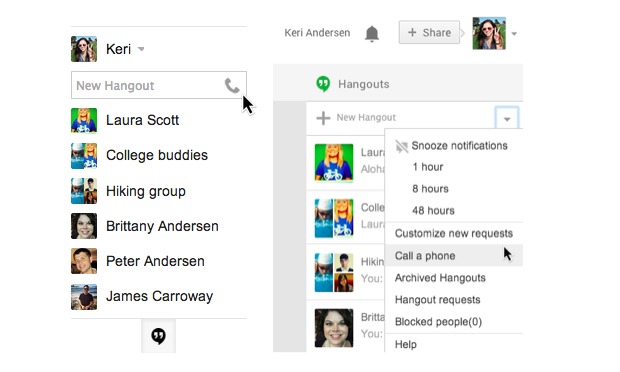Snooze notifications for 8 hours
Image resolution: width=620 pixels, height=372 pixels.
[430, 189]
